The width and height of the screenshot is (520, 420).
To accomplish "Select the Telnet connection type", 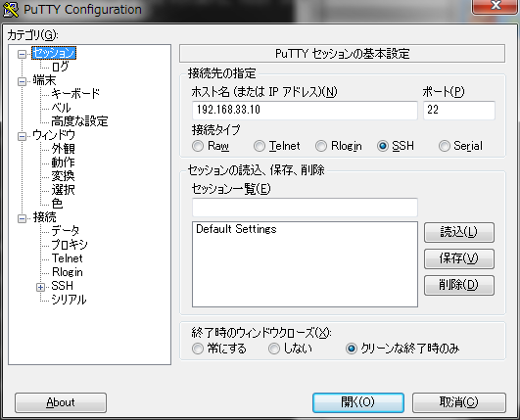I will click(x=260, y=146).
